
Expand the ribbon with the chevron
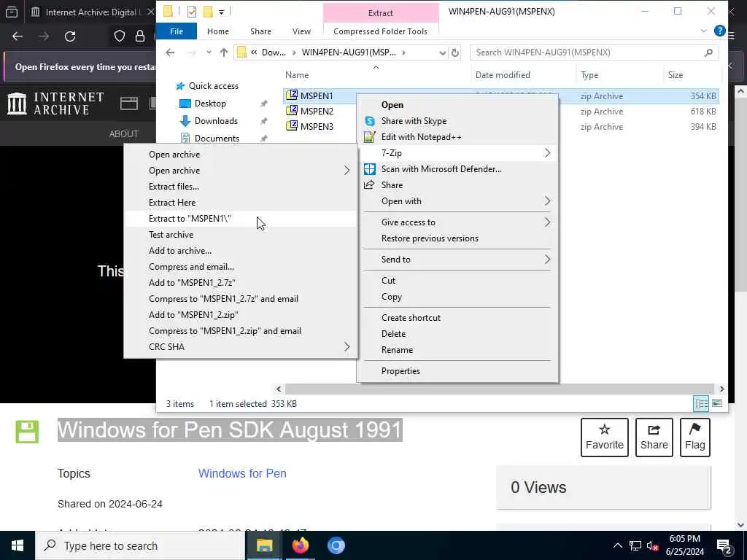pos(704,31)
